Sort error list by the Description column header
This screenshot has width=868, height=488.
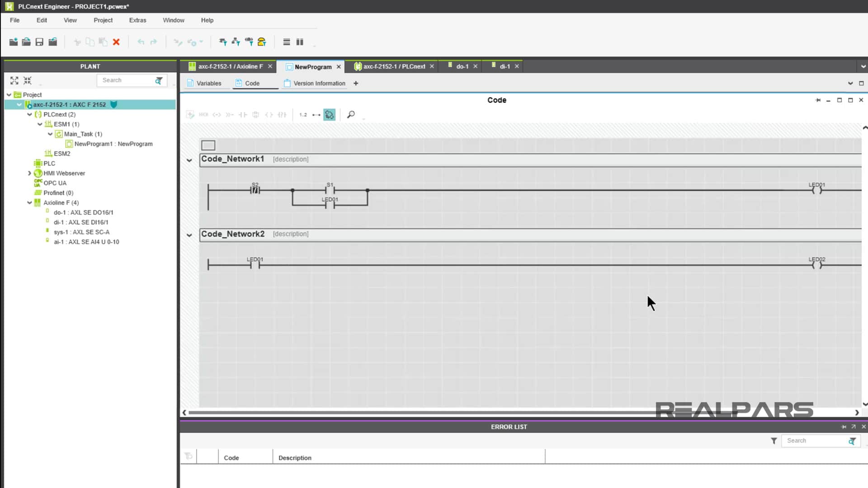[x=409, y=458]
